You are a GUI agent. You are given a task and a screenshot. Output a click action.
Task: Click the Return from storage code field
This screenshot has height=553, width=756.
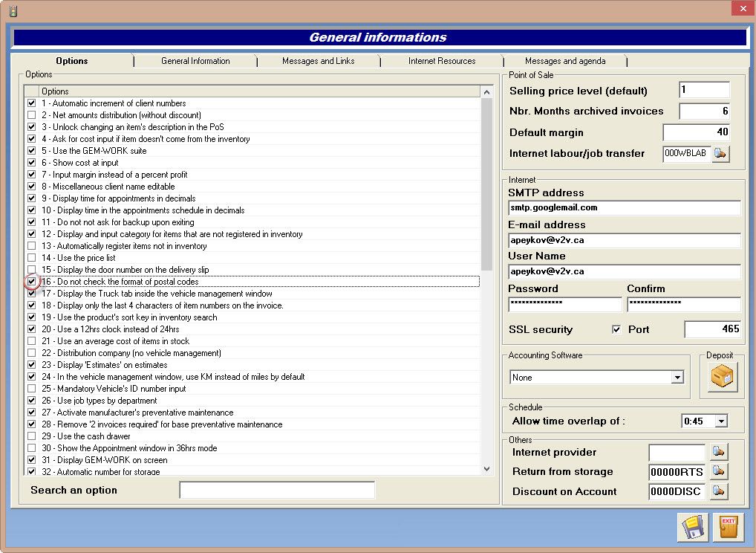click(677, 472)
